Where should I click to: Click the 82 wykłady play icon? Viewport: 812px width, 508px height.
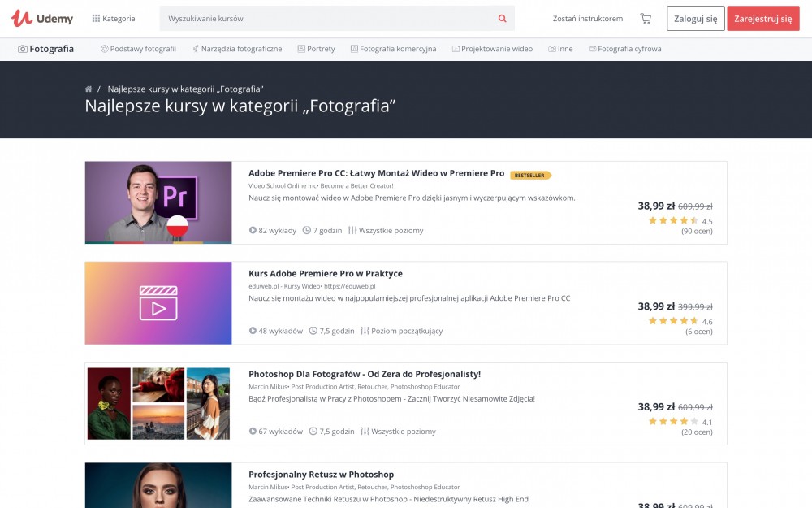[253, 230]
